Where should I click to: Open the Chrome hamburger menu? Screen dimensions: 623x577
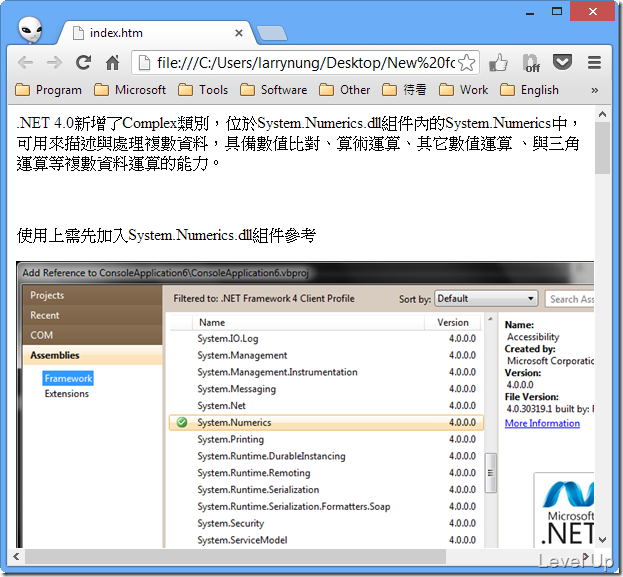pos(594,62)
